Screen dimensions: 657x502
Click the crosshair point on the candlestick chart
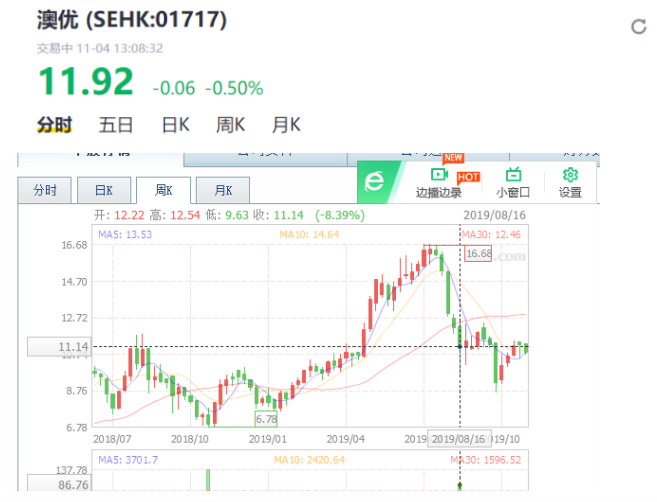coord(460,347)
